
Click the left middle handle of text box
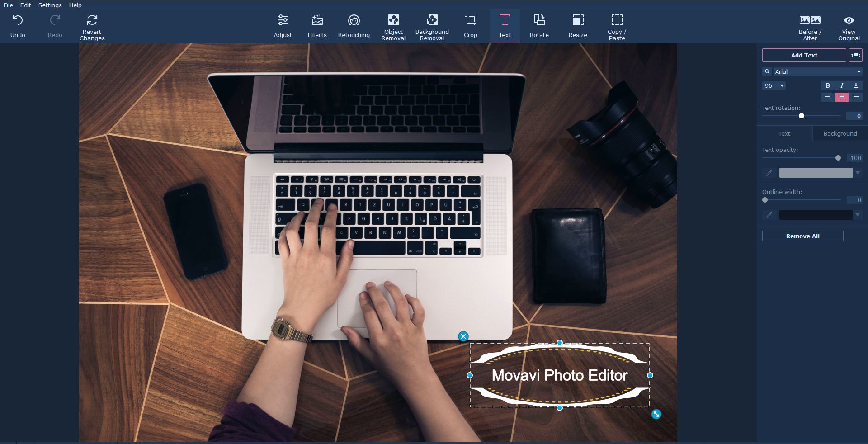point(470,375)
